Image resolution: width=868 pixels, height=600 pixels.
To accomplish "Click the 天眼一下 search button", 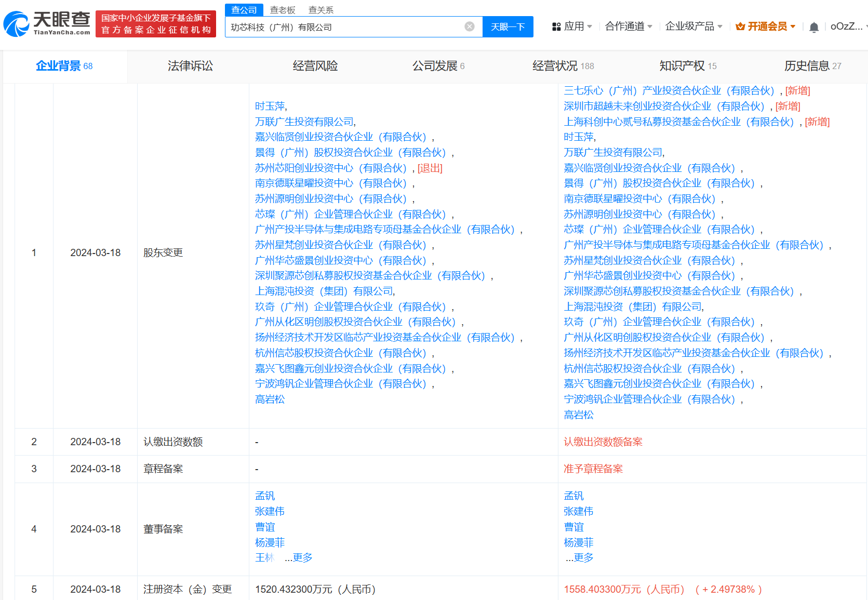I will 508,26.
